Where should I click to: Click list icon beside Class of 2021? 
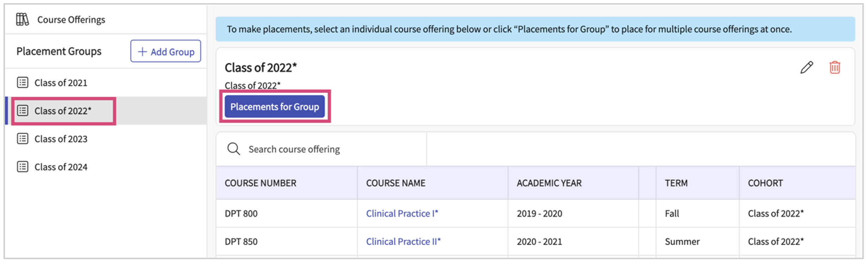click(x=23, y=83)
